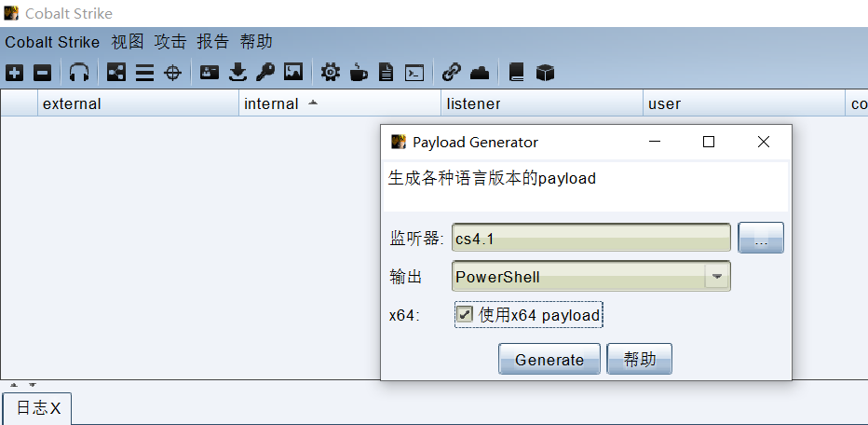Click the Generate button

[x=549, y=359]
